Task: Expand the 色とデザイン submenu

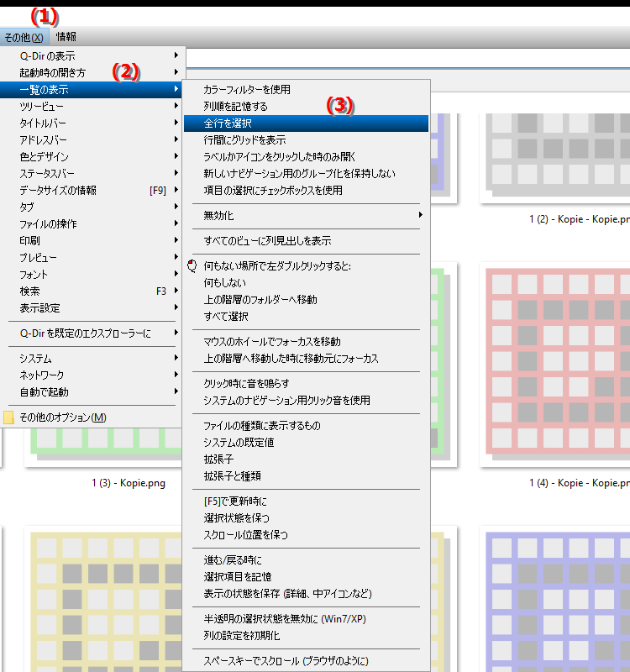Action: coord(92,156)
